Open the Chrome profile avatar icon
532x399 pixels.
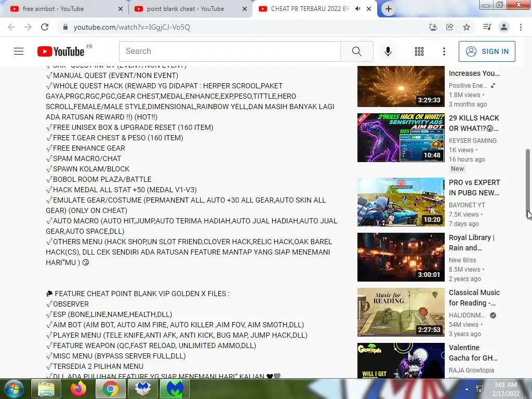tap(504, 27)
